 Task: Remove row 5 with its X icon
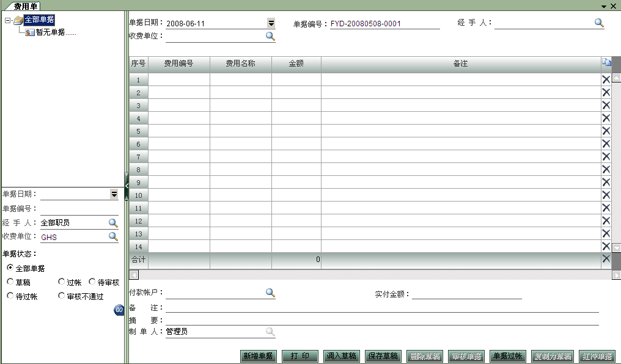tap(606, 131)
